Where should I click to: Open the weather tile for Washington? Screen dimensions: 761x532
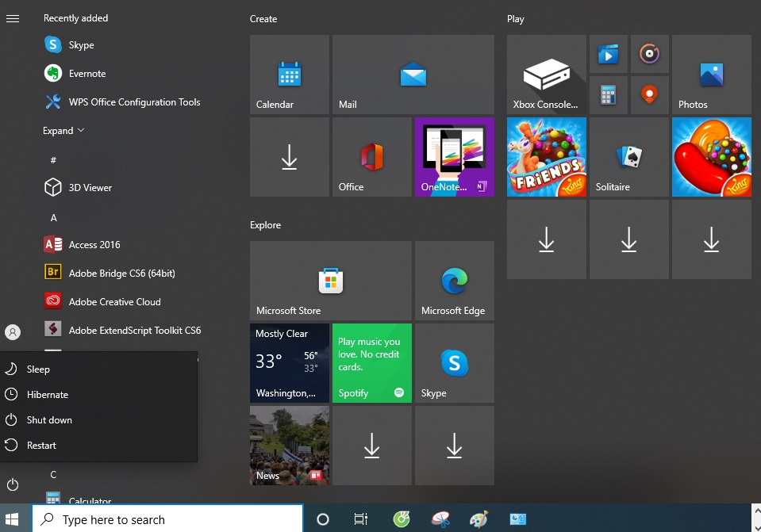290,363
